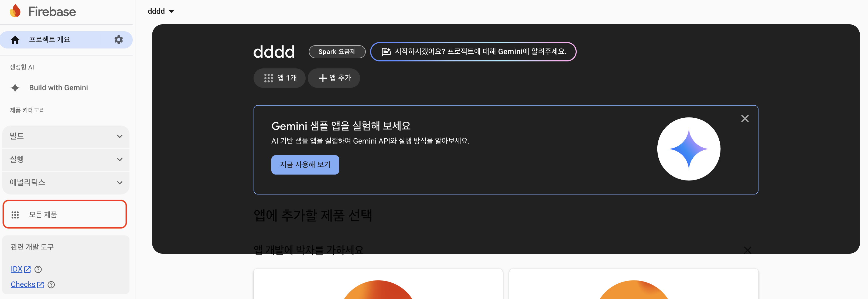Click 지금 사용해 보기 button
Image resolution: width=868 pixels, height=299 pixels.
[305, 165]
